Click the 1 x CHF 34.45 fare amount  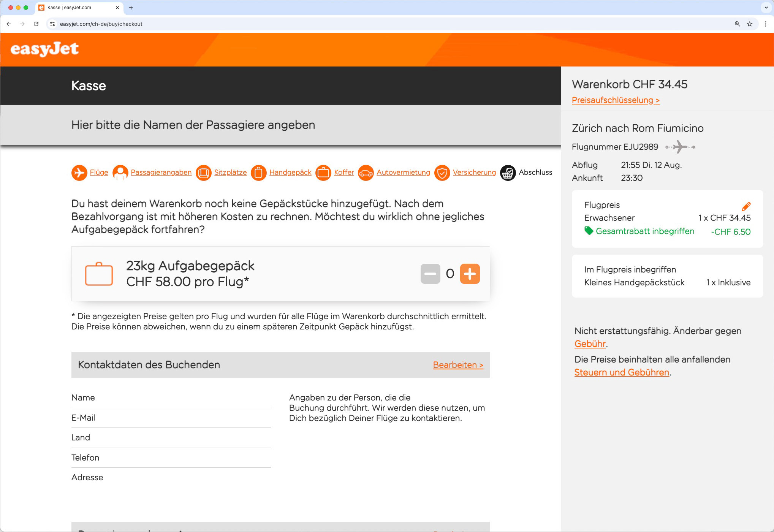tap(725, 218)
